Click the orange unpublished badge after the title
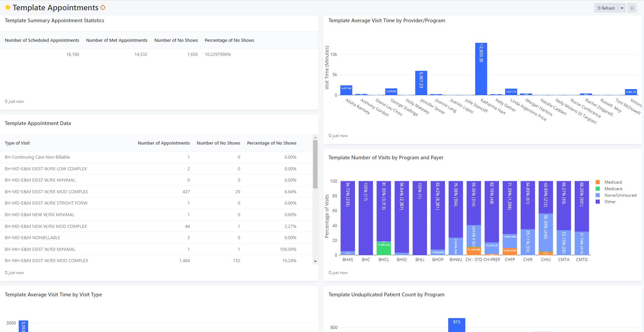Viewport: 644px width, 332px height. pyautogui.click(x=103, y=8)
